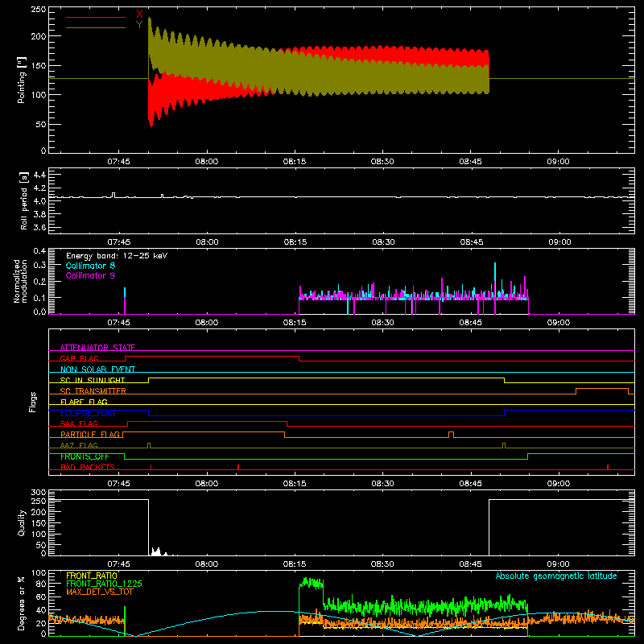Click the vertical Flags axis title
Image resolution: width=644 pixels, height=644 pixels.
pos(32,402)
